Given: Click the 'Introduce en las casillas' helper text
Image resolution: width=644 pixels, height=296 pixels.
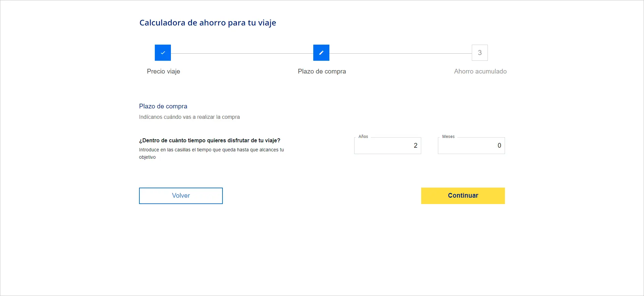Looking at the screenshot, I should click(x=211, y=150).
